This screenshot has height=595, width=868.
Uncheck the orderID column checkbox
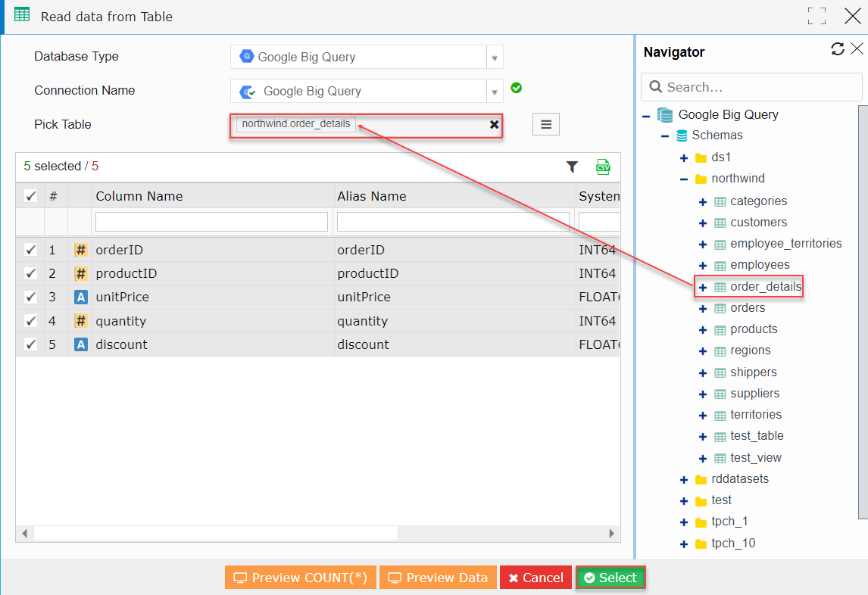coord(30,250)
